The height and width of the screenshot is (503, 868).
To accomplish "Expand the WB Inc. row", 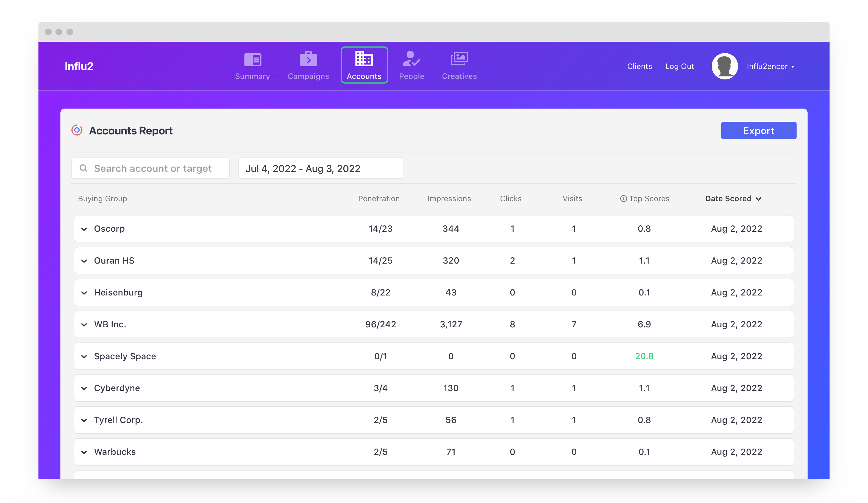I will point(84,324).
